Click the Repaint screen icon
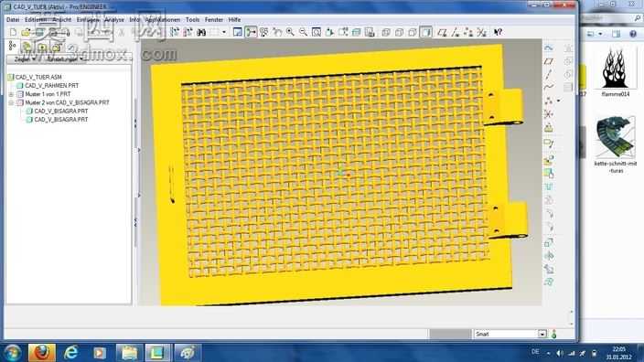Viewport: 644px width, 362px height. pyautogui.click(x=238, y=32)
